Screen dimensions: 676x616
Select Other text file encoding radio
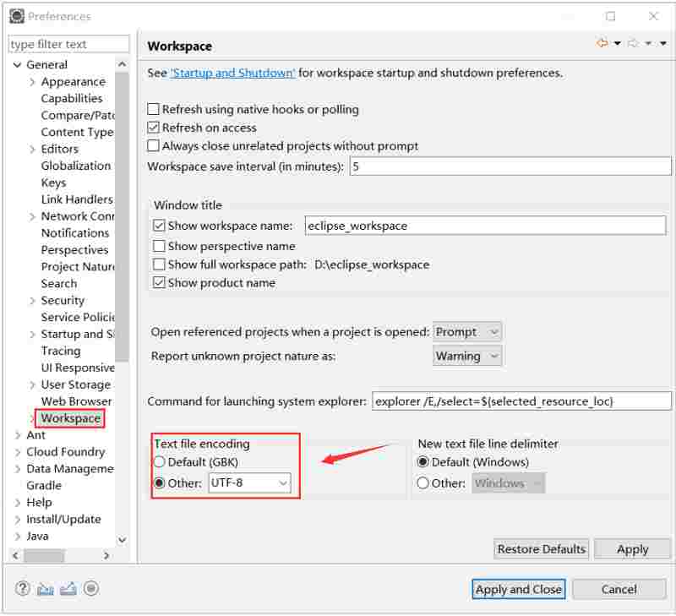click(160, 482)
